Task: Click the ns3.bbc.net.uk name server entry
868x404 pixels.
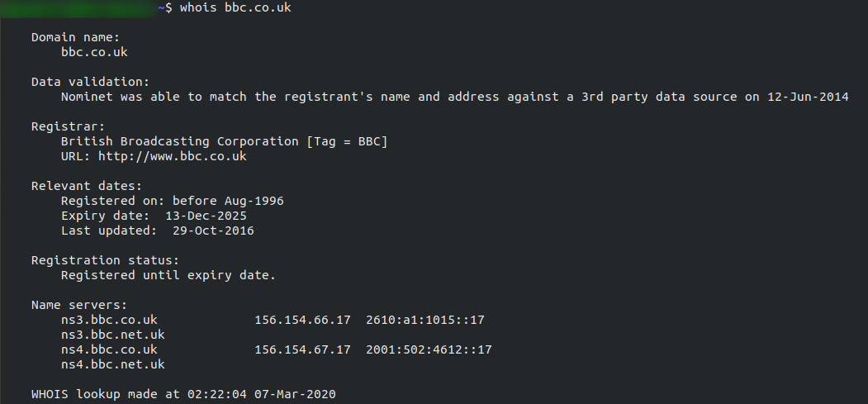Action: pos(113,335)
